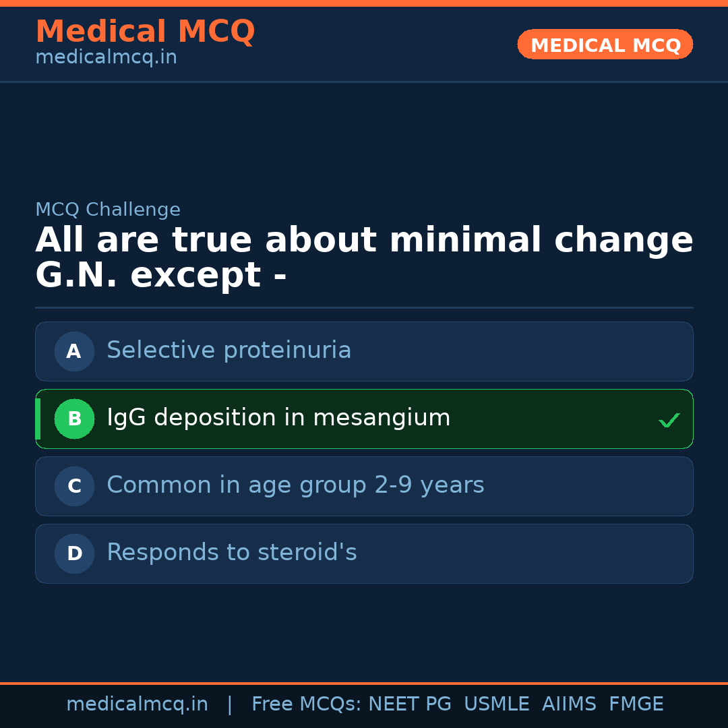This screenshot has height=728, width=728.
Task: Expand the MCQ Challenge section
Action: (x=108, y=210)
